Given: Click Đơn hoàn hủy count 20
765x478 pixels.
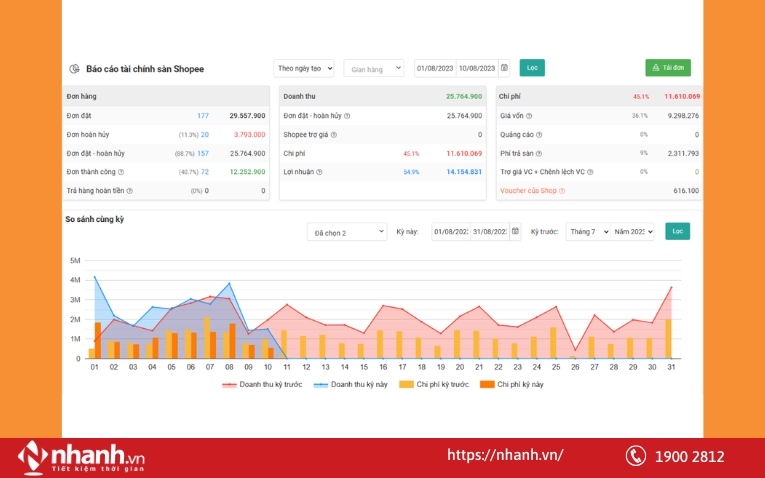Looking at the screenshot, I should 205,135.
